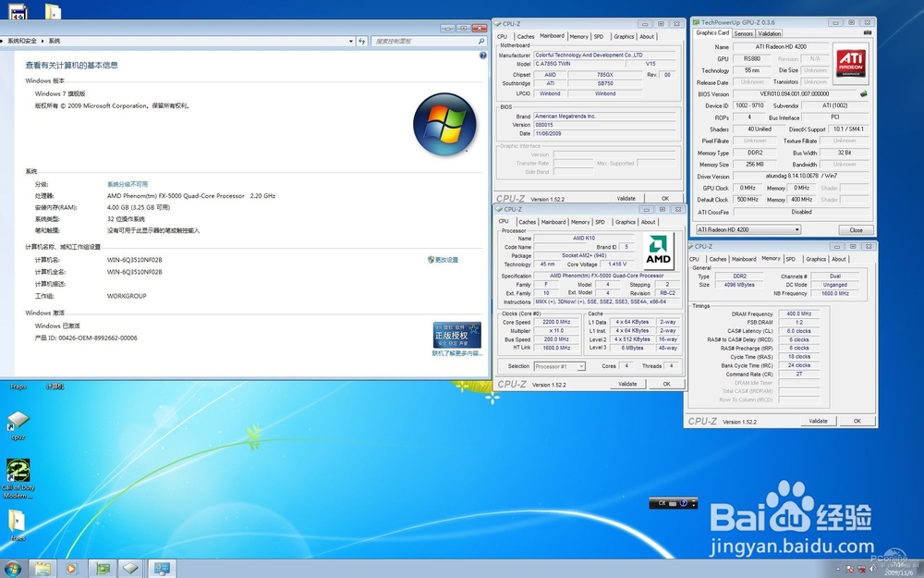
Task: Click Validate in the CPU-Z Memory window
Action: 818,421
